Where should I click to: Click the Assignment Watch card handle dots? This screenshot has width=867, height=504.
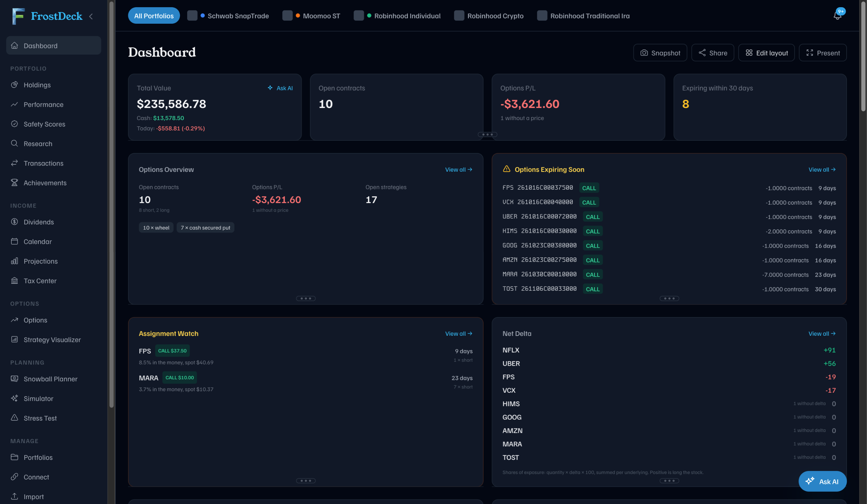click(x=306, y=481)
